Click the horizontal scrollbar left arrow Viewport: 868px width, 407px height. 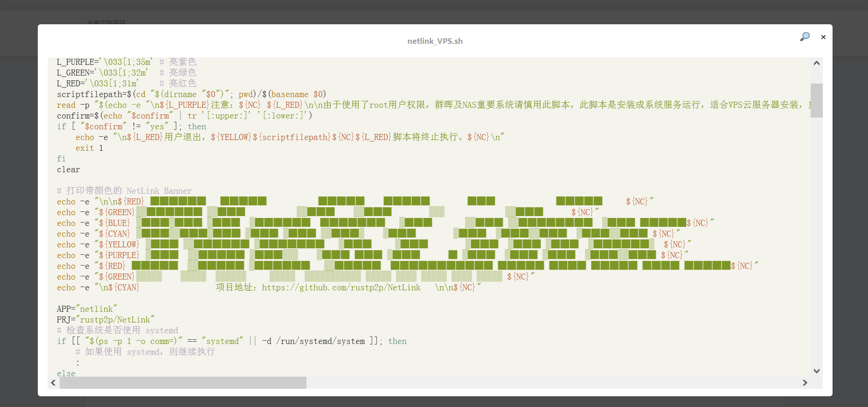click(53, 383)
